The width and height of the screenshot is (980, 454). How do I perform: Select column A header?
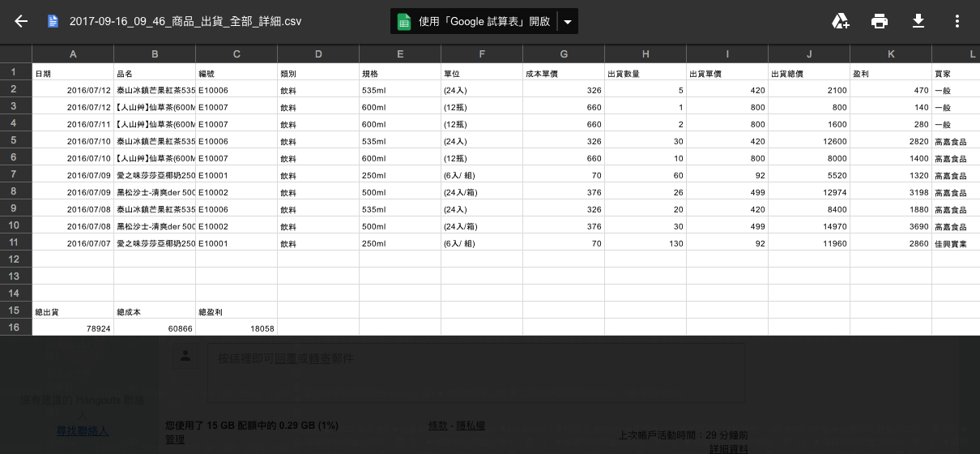point(73,54)
